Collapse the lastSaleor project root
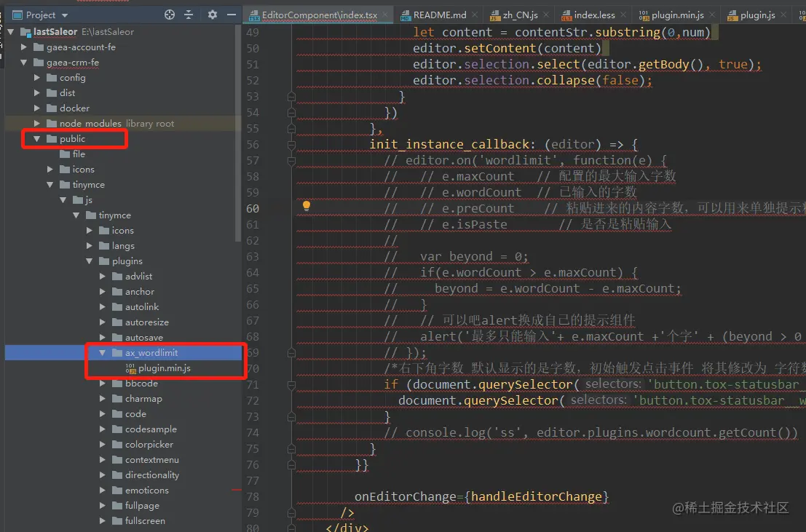The height and width of the screenshot is (532, 806). (x=11, y=32)
